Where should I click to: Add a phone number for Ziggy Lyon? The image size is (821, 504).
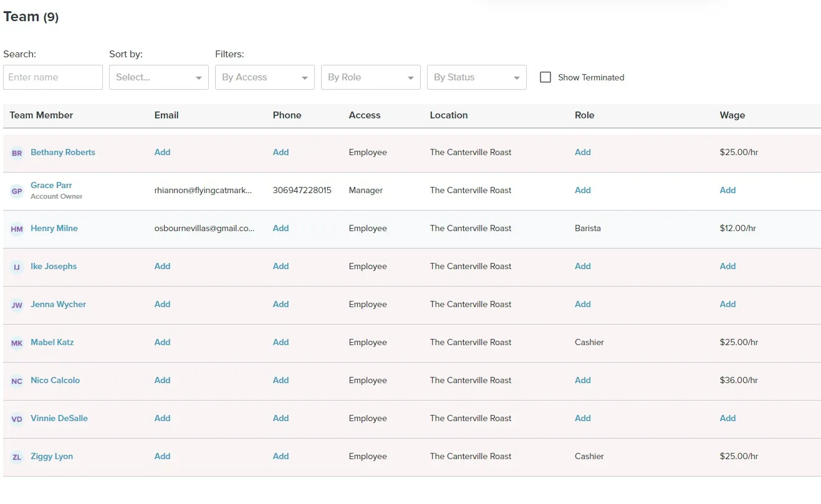[x=281, y=456]
